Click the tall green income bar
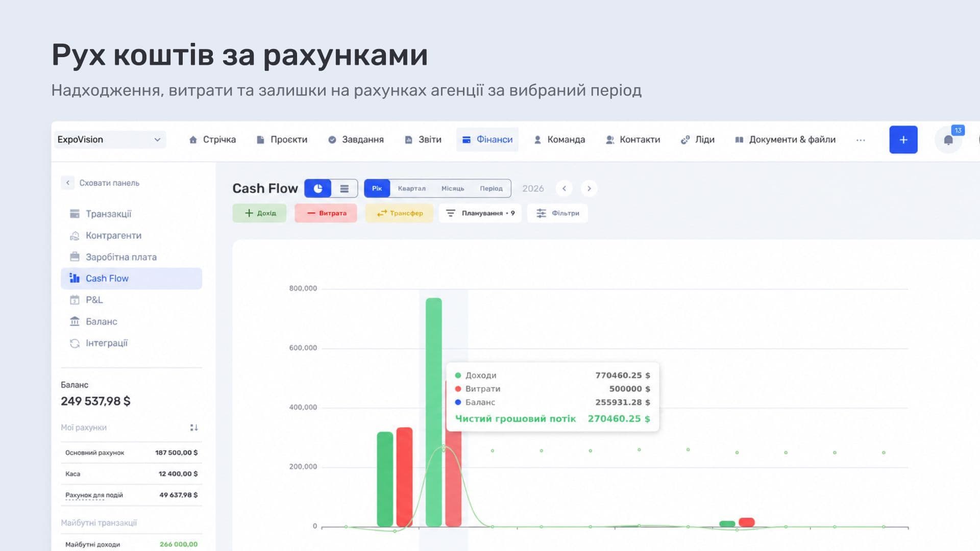 [433, 412]
